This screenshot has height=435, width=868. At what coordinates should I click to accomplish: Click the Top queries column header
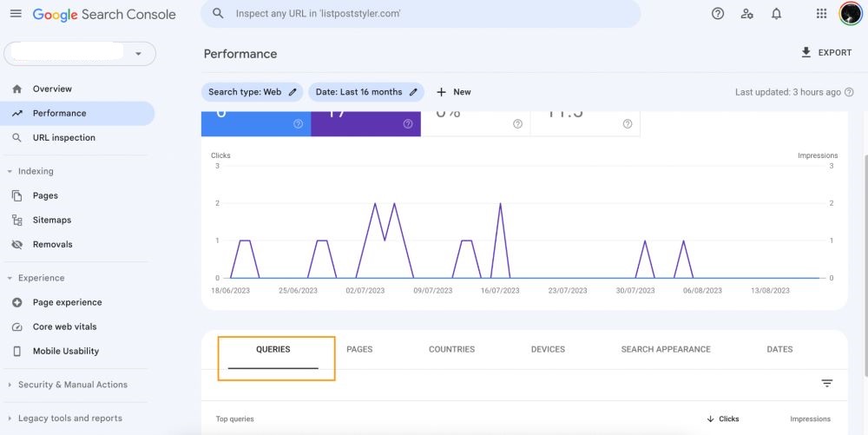point(234,419)
